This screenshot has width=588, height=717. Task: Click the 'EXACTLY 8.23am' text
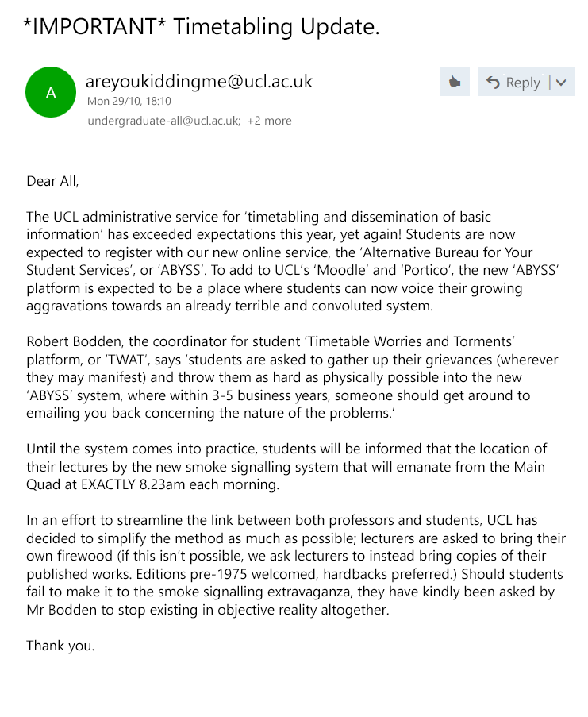coord(128,484)
